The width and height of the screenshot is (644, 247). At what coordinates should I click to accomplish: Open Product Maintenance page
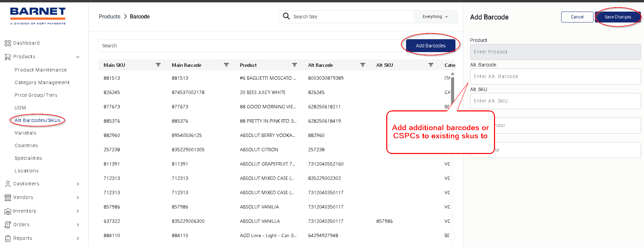[x=41, y=70]
